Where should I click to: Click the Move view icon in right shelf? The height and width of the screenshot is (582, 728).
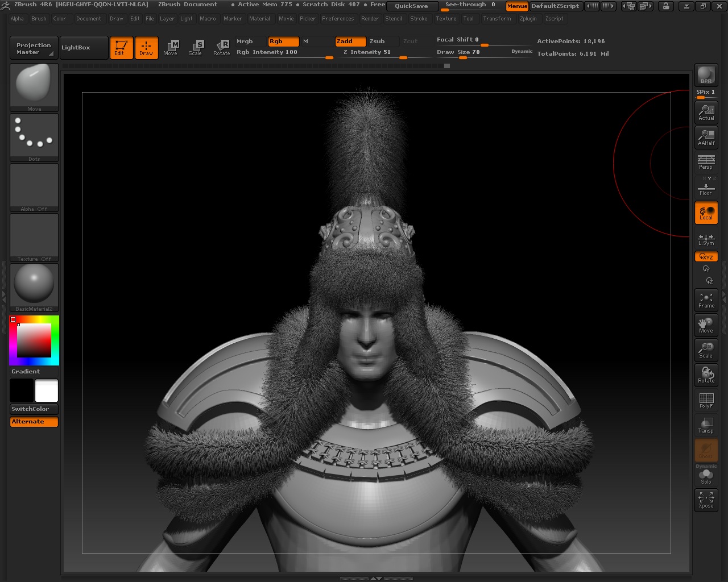[706, 325]
